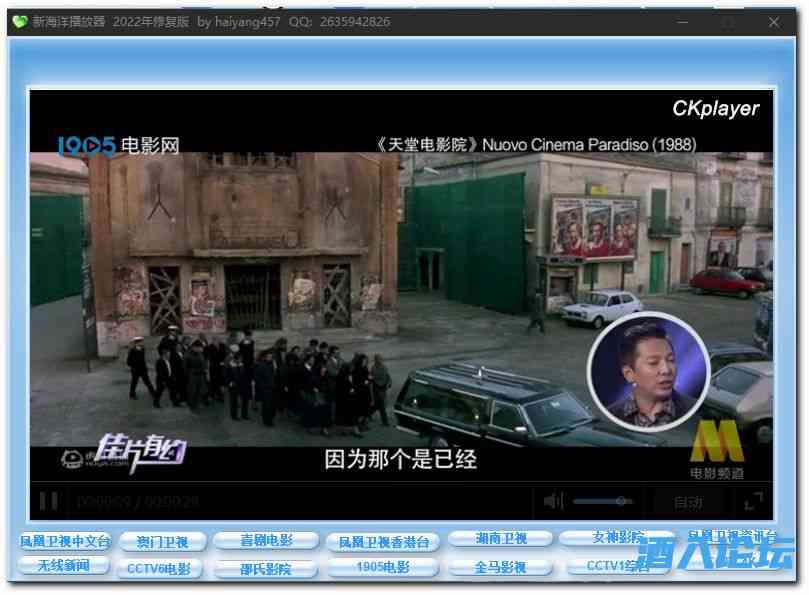This screenshot has width=809, height=595.
Task: Maximize the 新海洋播放器 window
Action: coord(728,22)
